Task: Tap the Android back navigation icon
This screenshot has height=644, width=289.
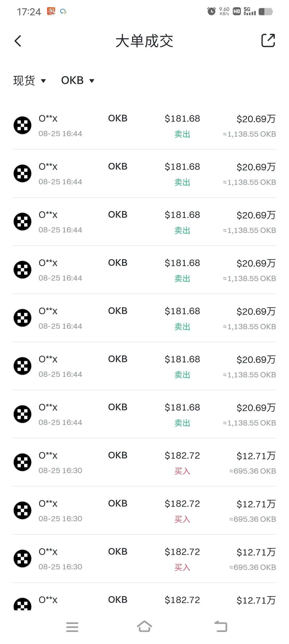Action: (x=221, y=627)
